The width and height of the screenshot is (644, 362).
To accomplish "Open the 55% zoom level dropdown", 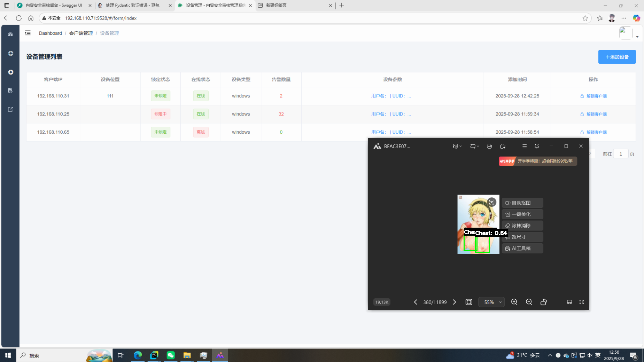I will click(x=491, y=302).
